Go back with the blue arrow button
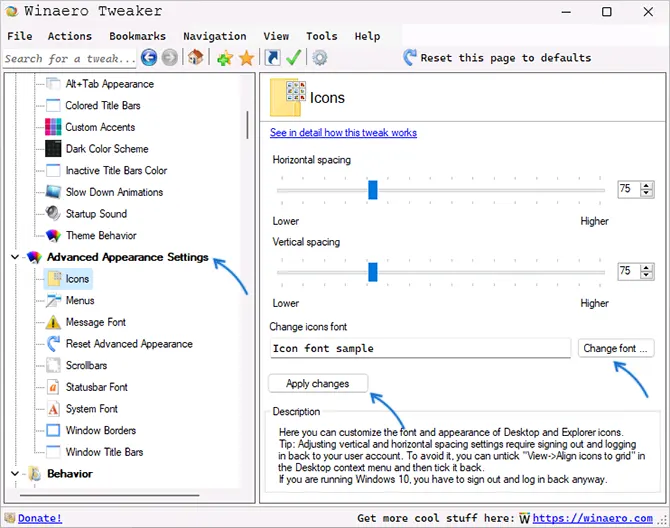Screen dimensions: 670x528 pyautogui.click(x=149, y=58)
